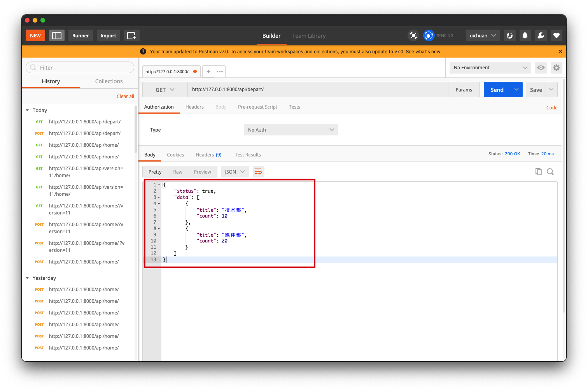The height and width of the screenshot is (390, 588).
Task: Open the GET method dropdown
Action: 165,90
